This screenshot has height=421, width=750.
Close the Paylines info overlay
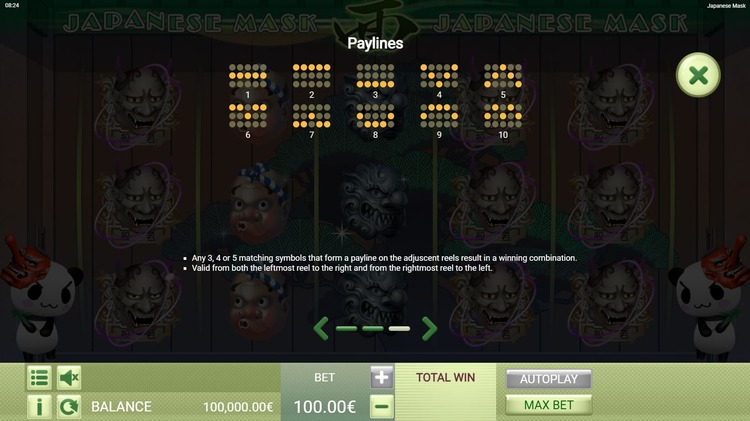point(698,75)
